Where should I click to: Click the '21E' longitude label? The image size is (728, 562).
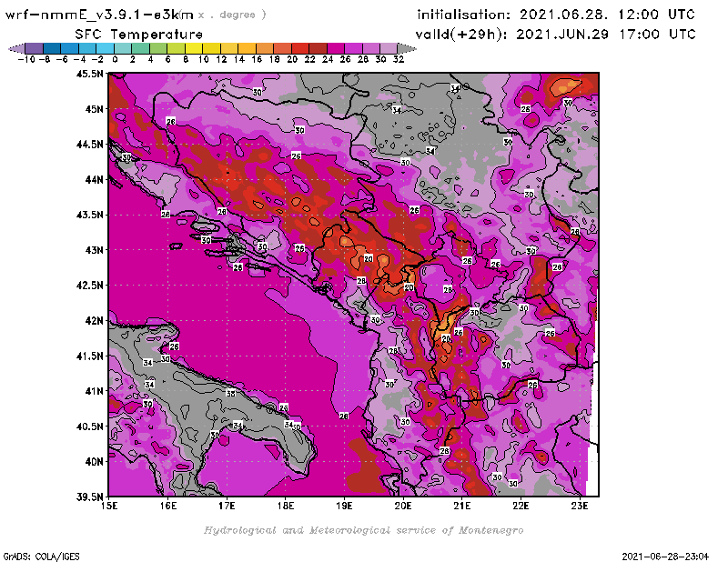(462, 506)
